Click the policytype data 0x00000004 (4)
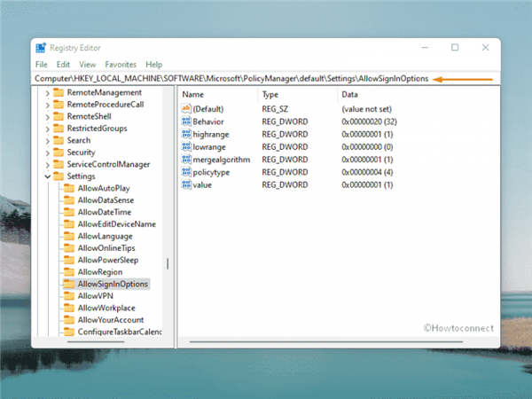The width and height of the screenshot is (532, 399). (x=367, y=172)
